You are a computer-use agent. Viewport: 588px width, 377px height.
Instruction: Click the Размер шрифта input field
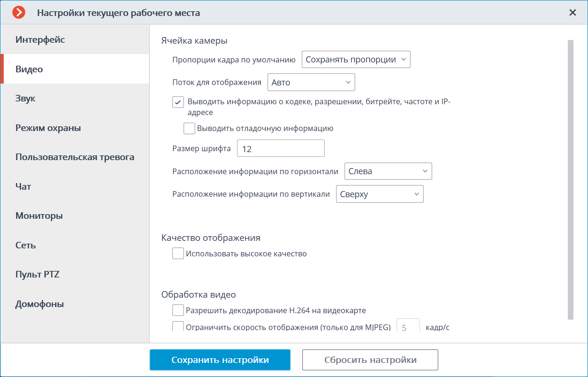tap(281, 149)
